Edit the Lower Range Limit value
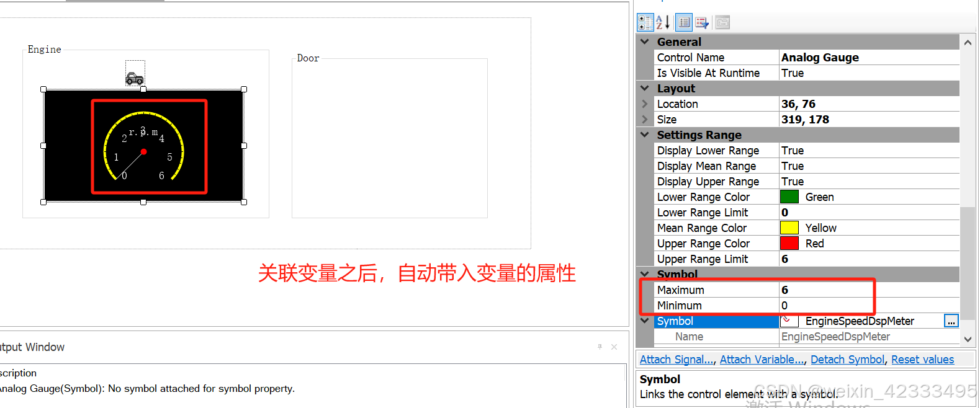Image resolution: width=980 pixels, height=408 pixels. (x=869, y=212)
